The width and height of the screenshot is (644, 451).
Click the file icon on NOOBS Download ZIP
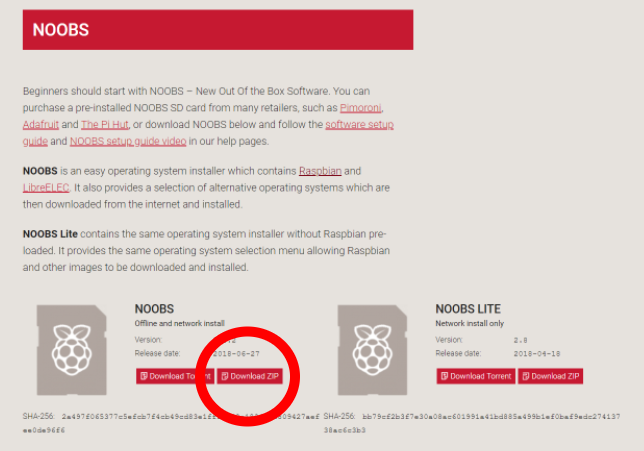click(x=225, y=376)
